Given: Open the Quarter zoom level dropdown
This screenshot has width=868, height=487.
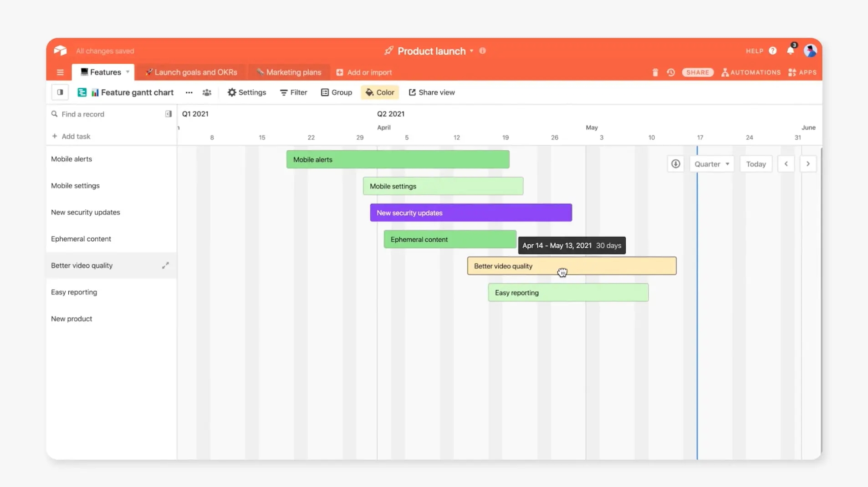Looking at the screenshot, I should click(x=712, y=163).
